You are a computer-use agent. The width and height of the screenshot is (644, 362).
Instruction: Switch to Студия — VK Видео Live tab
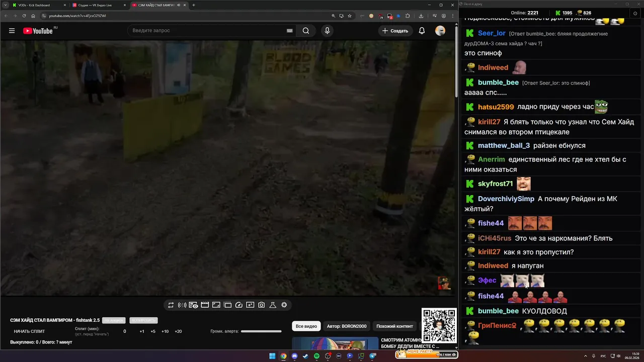tap(99, 5)
